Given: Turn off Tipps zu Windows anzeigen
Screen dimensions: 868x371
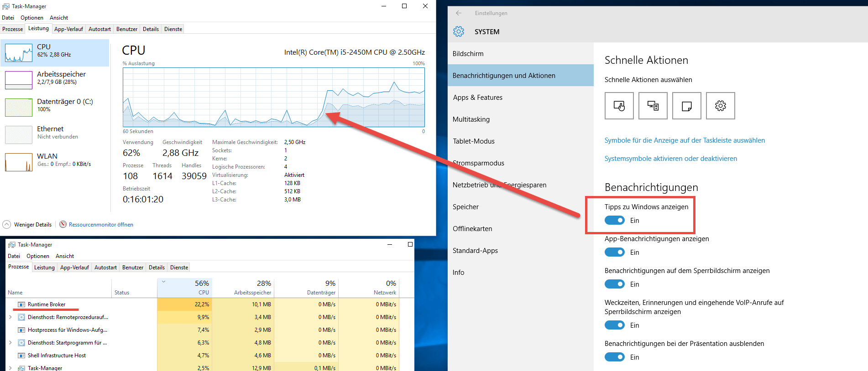Looking at the screenshot, I should coord(614,220).
